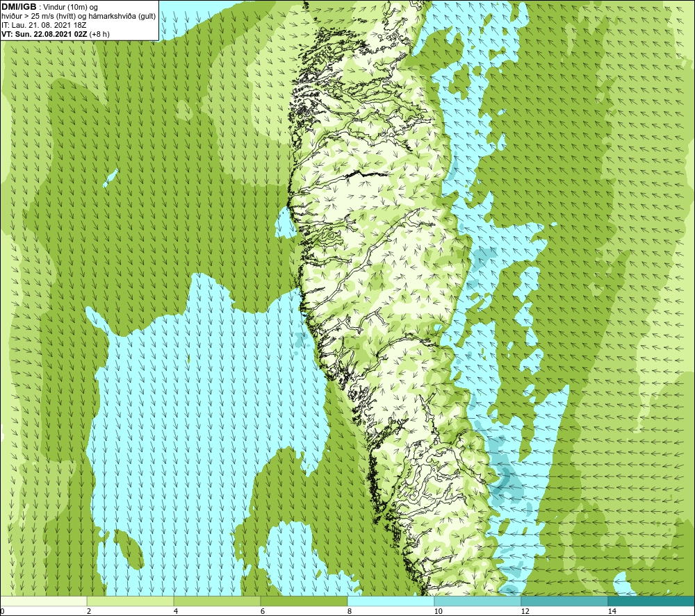The image size is (695, 616).
Task: Click the '10' scale label
Action: [x=438, y=611]
